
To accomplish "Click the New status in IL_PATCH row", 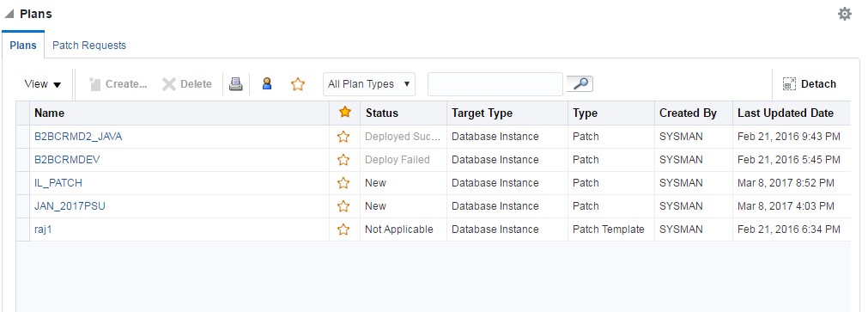I will tap(375, 183).
